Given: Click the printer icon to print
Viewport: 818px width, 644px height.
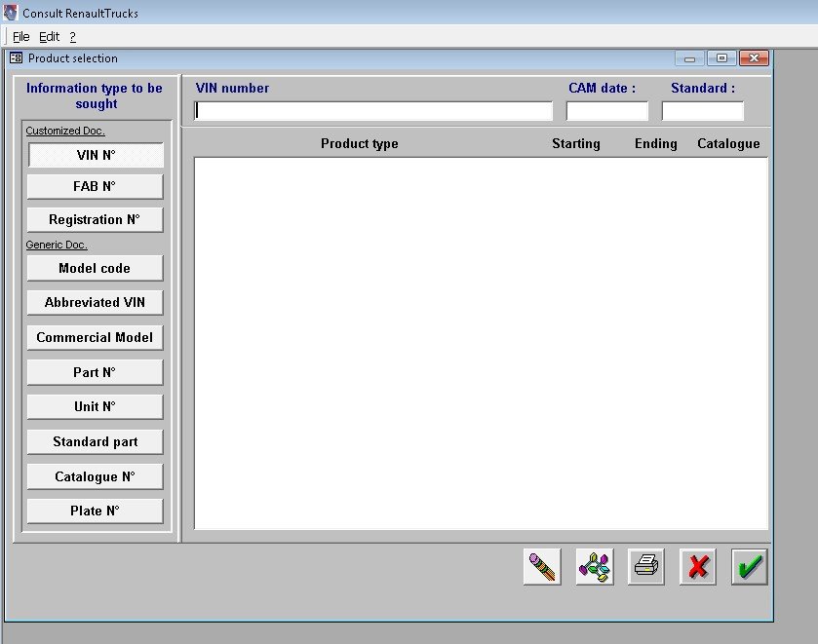Looking at the screenshot, I should pos(645,566).
